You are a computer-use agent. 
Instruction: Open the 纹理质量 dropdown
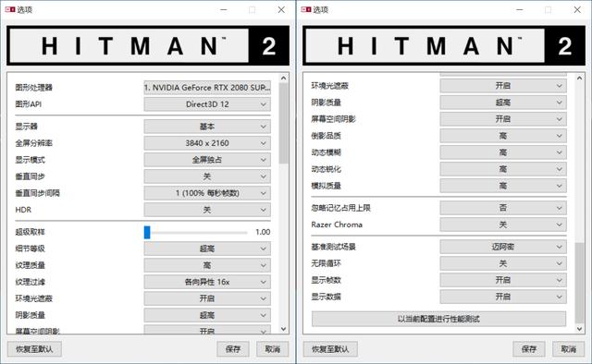tap(207, 265)
